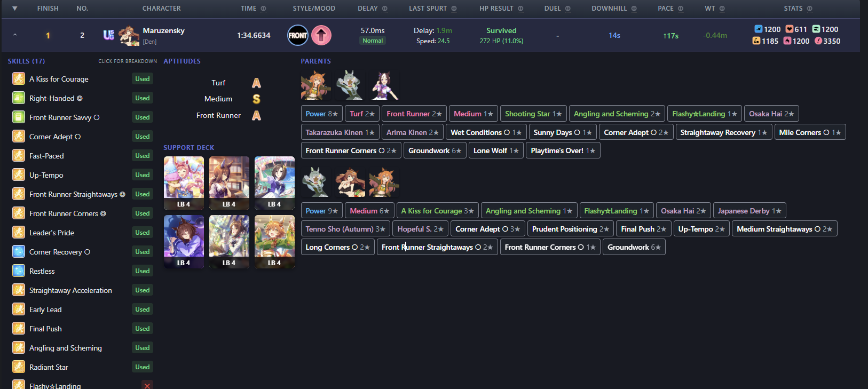
Task: Click the FINISH column header
Action: pyautogui.click(x=48, y=9)
